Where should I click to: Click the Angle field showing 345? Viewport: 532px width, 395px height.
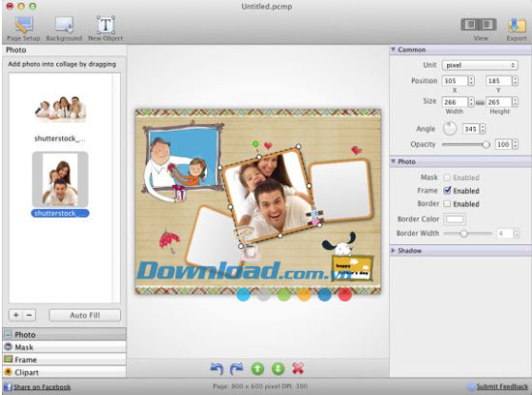471,129
